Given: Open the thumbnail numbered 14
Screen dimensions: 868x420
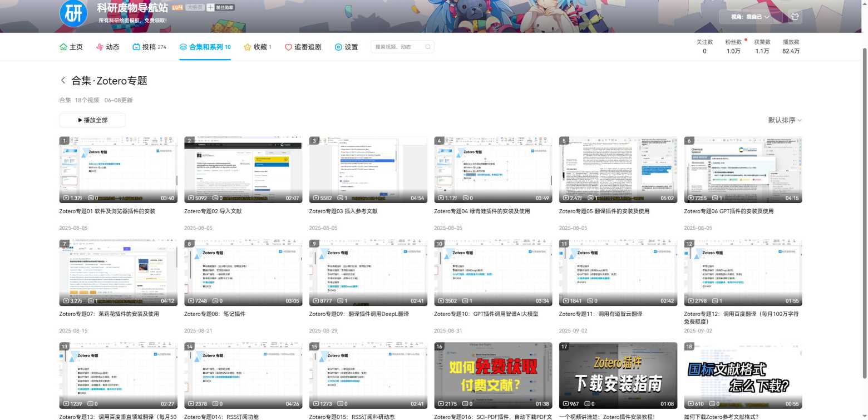Looking at the screenshot, I should tap(243, 375).
